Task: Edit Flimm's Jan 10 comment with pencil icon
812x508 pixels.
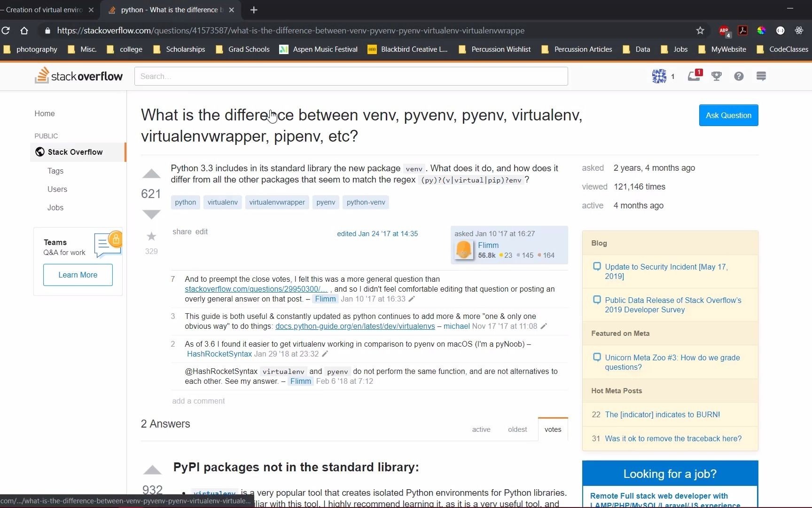Action: (x=412, y=299)
